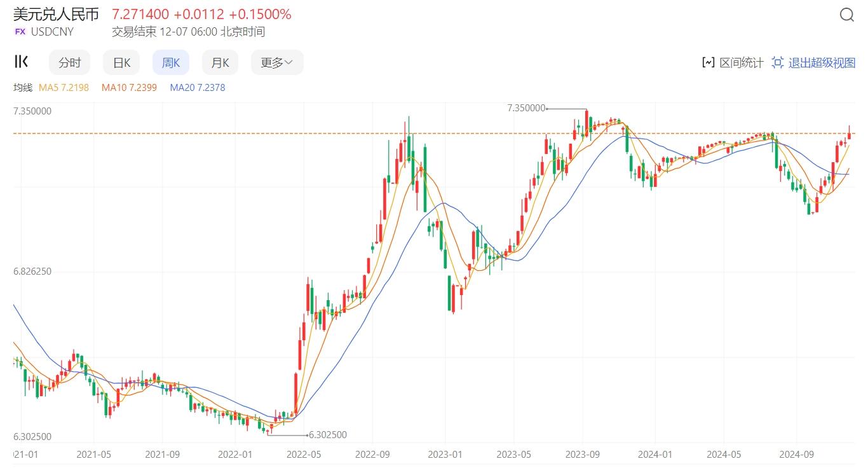Toggle the MA20 7.2378 indicator label
Viewport: 868px width, 475px height.
click(198, 87)
